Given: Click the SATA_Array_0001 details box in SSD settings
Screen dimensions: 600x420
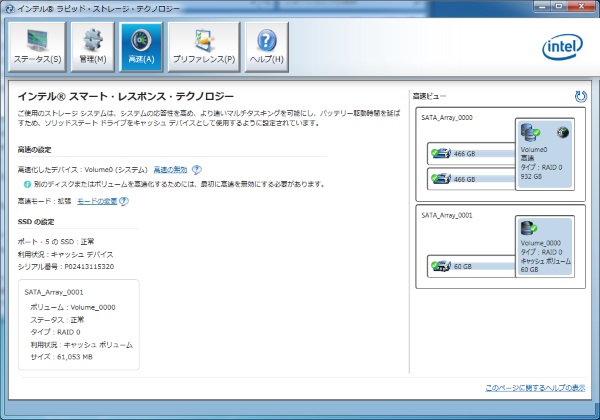Looking at the screenshot, I should 78,326.
